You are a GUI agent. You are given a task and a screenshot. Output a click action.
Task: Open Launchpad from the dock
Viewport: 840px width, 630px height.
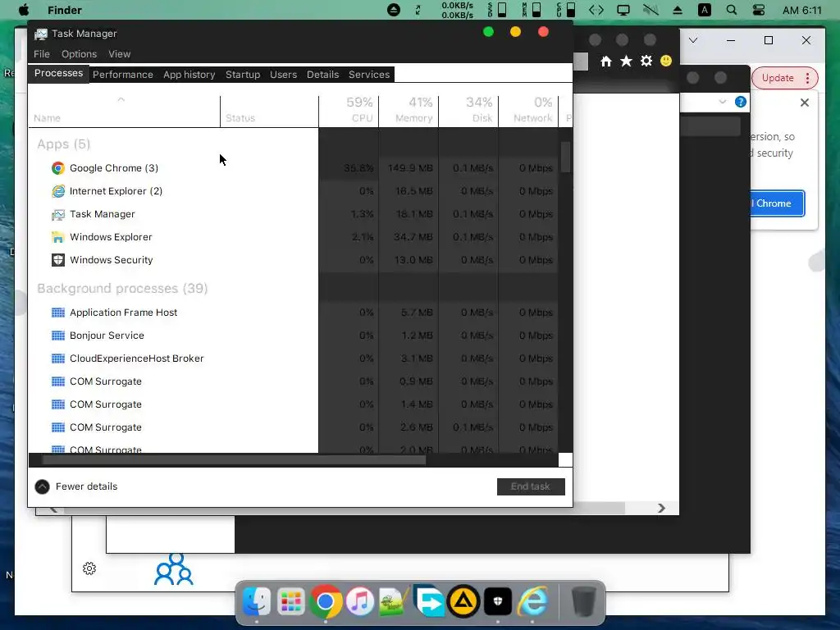coord(291,601)
